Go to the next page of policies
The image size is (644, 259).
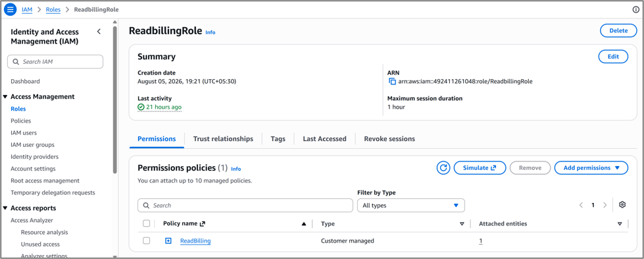pyautogui.click(x=605, y=205)
